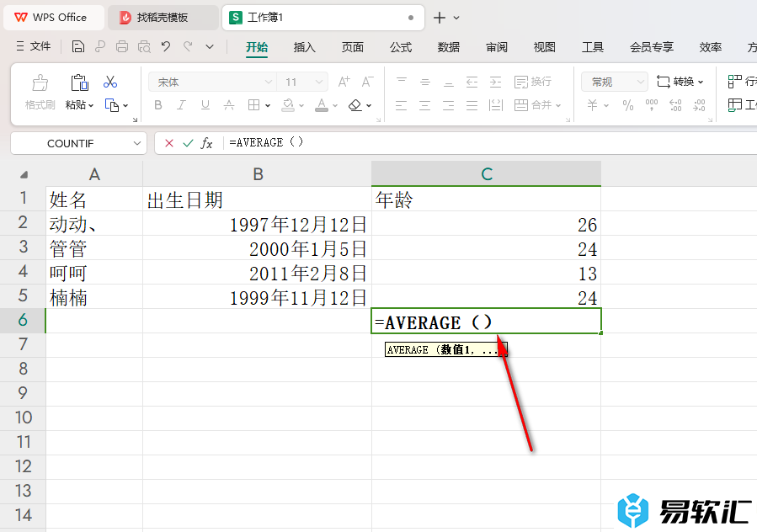Switch to 插入 Insert tab
The image size is (757, 532).
(304, 47)
